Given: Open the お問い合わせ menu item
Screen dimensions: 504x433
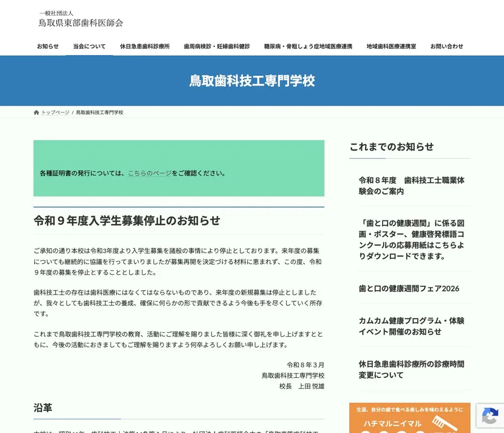Looking at the screenshot, I should click(x=447, y=46).
